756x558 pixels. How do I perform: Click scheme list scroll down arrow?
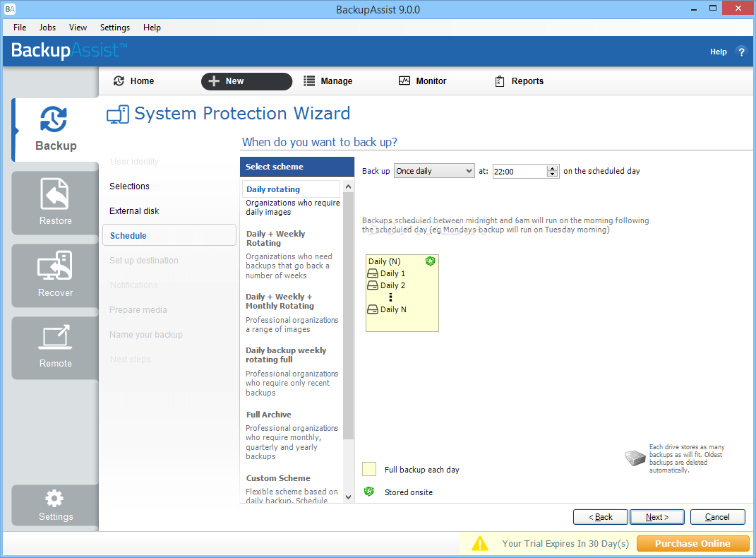pos(348,497)
